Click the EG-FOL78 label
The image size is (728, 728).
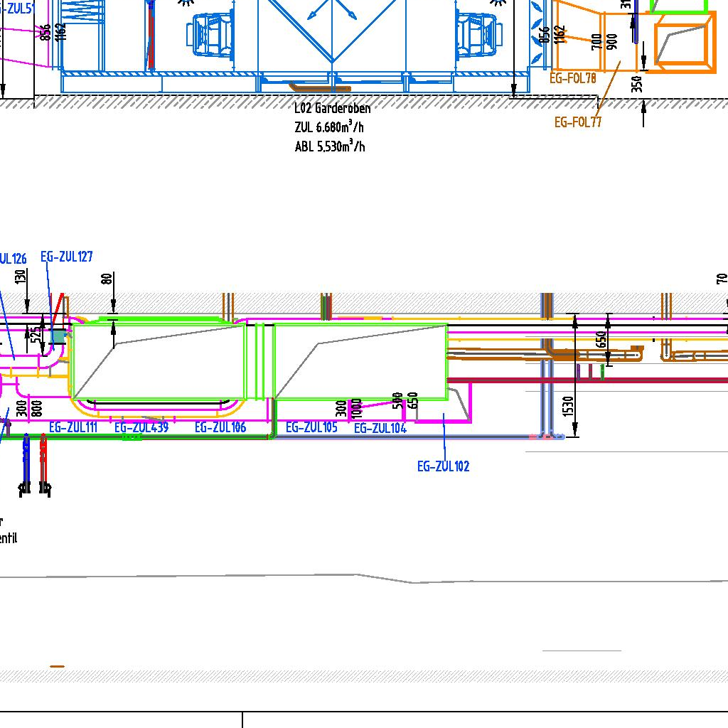(x=573, y=78)
